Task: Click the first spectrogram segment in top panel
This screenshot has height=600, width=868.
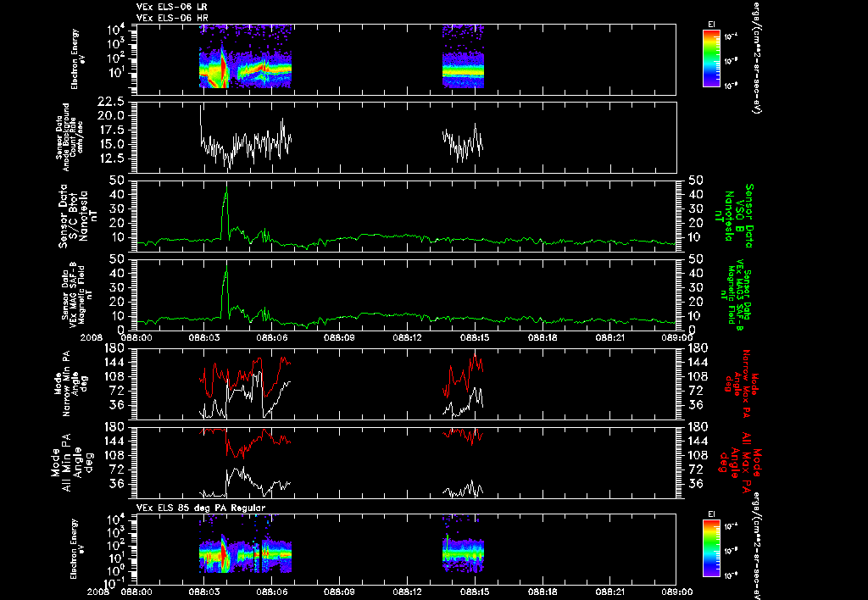Action: 245,57
